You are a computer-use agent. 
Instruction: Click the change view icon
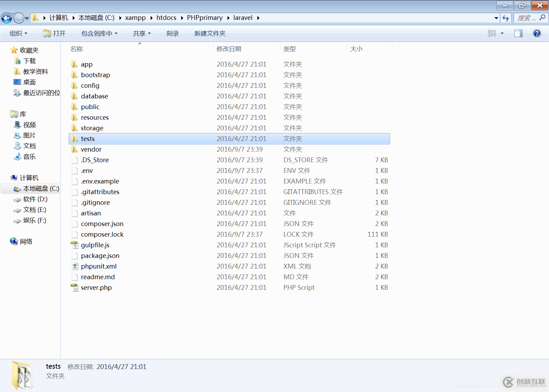point(492,33)
